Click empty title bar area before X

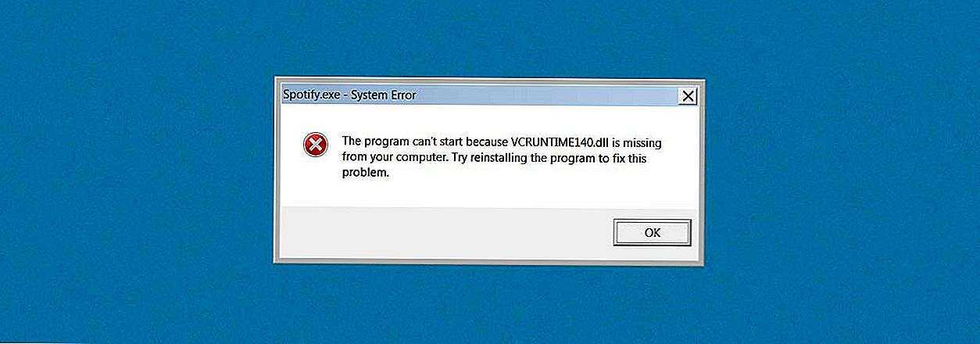point(547,96)
